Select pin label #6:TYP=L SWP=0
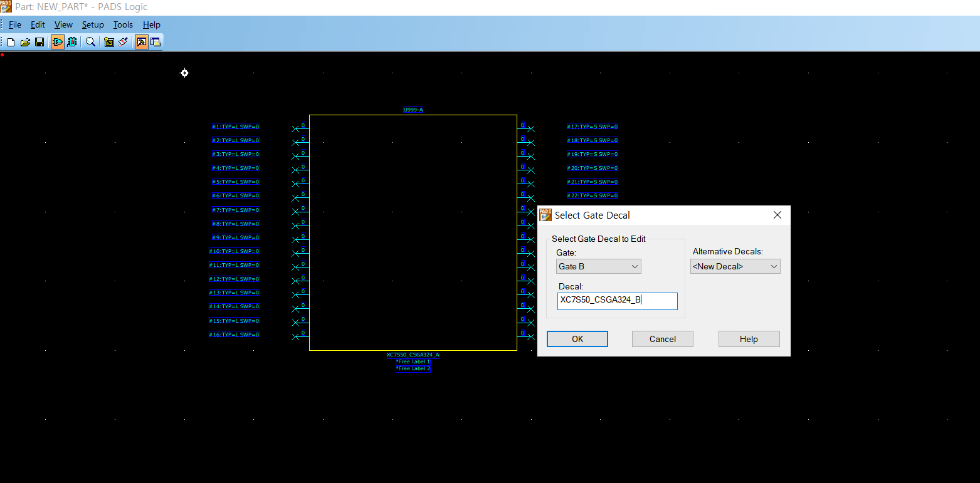 tap(235, 195)
